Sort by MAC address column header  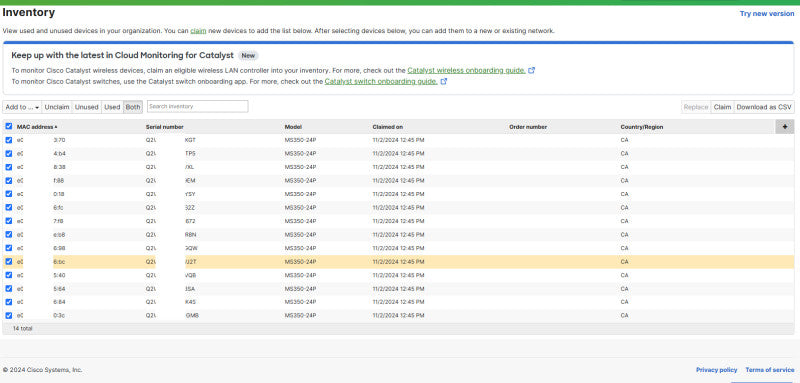[x=37, y=127]
